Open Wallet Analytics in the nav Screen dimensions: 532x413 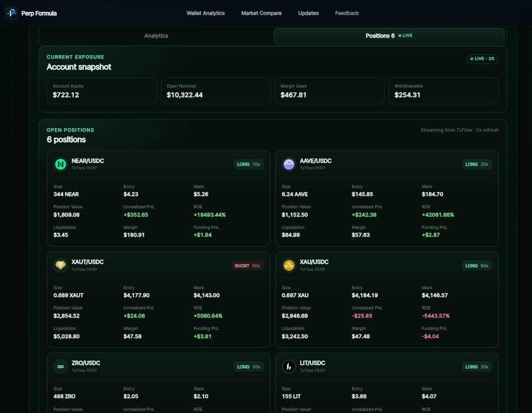coord(206,13)
